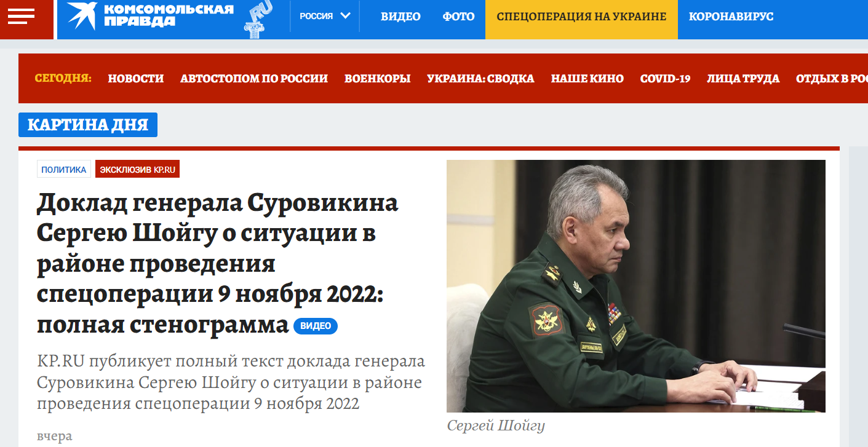This screenshot has height=447, width=868.
Task: Open the hamburger menu icon
Action: point(21,16)
